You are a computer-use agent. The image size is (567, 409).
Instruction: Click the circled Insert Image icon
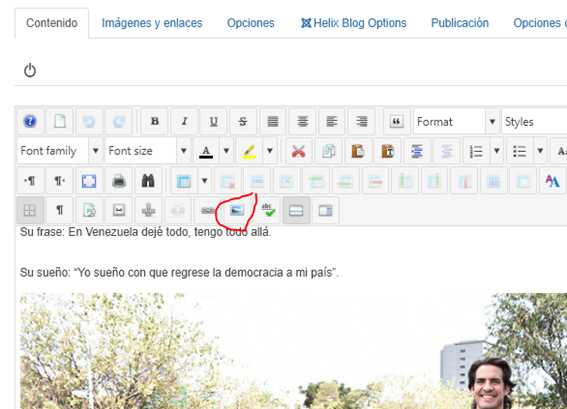click(237, 210)
